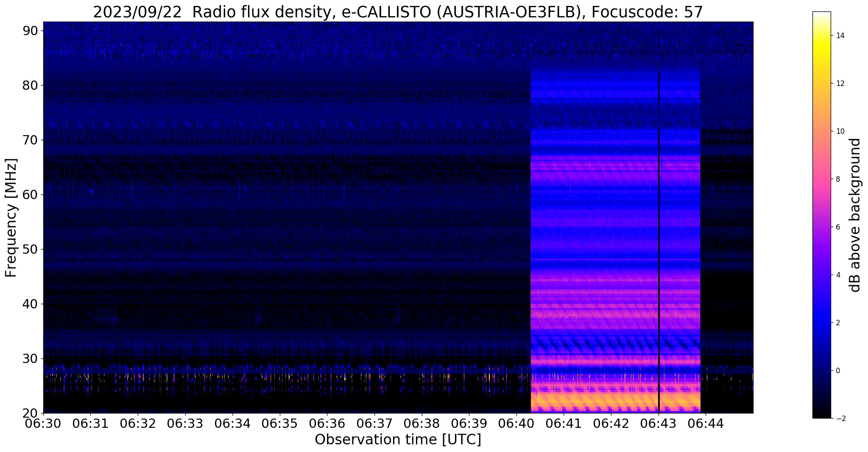
Task: Click the colorbar tick label 0
Action: (837, 371)
